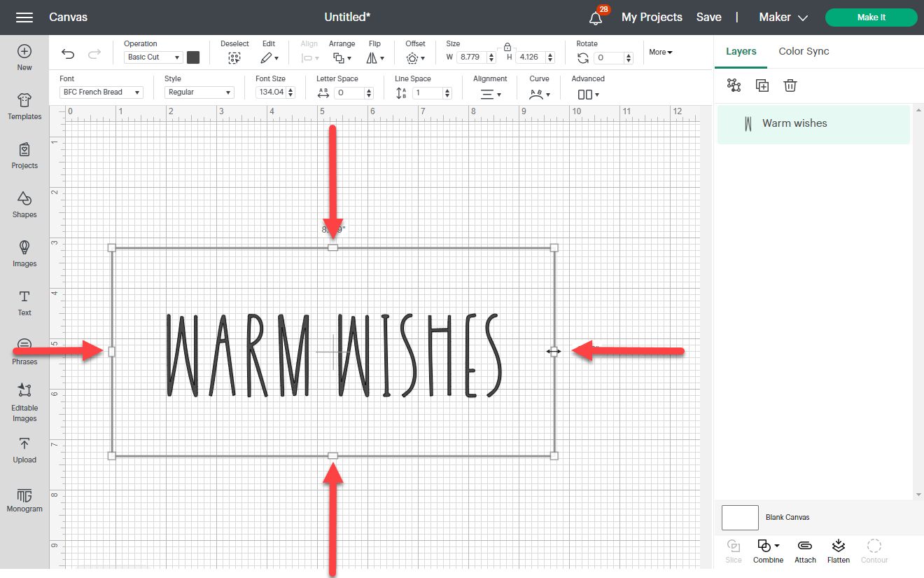Toggle the size aspect-ratio lock

click(x=506, y=48)
